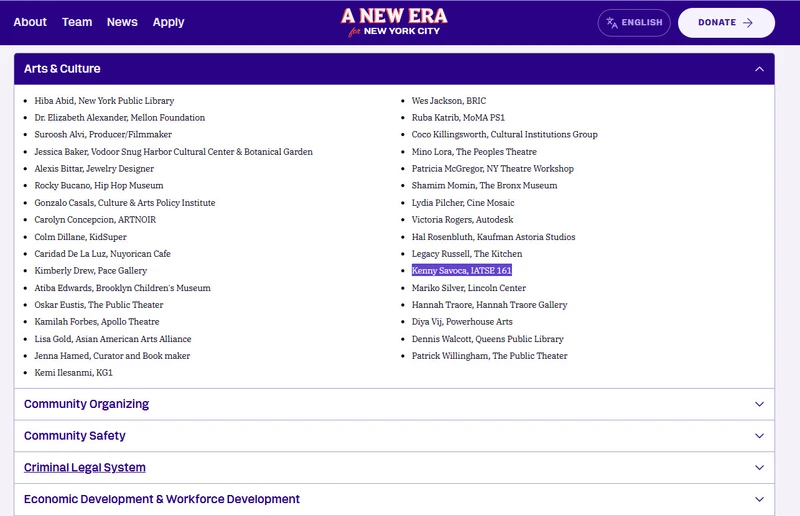Click the Donate button

(x=726, y=22)
